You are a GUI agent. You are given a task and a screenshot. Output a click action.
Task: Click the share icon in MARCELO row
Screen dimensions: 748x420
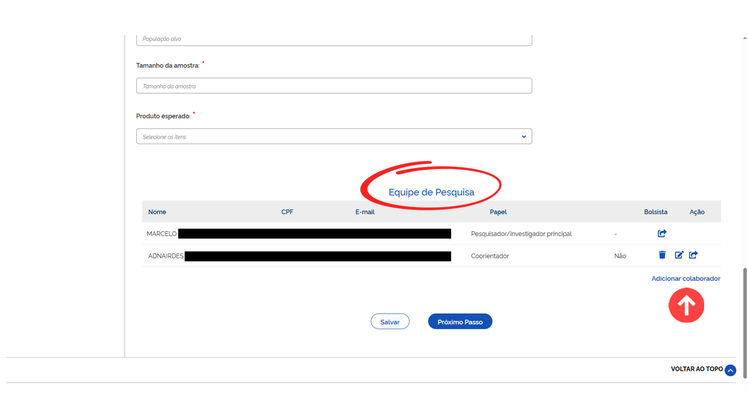click(x=662, y=233)
